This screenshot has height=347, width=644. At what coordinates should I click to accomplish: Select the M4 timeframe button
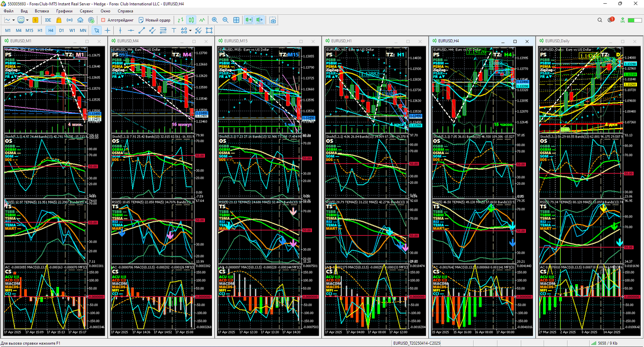(x=18, y=31)
